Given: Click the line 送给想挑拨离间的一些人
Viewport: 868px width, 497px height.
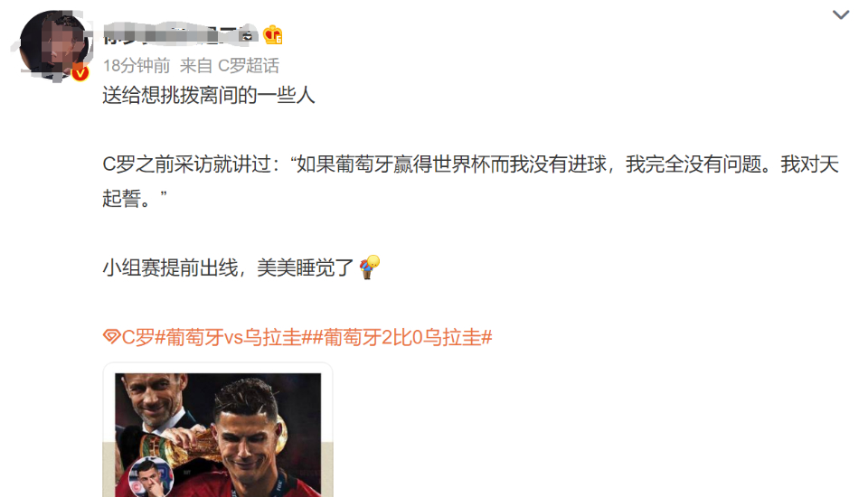Looking at the screenshot, I should tap(209, 96).
